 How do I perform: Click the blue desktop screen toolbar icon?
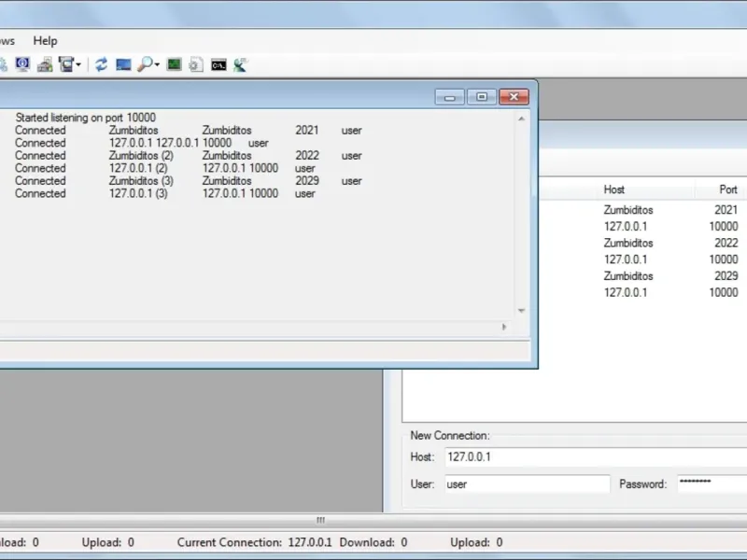pyautogui.click(x=123, y=64)
